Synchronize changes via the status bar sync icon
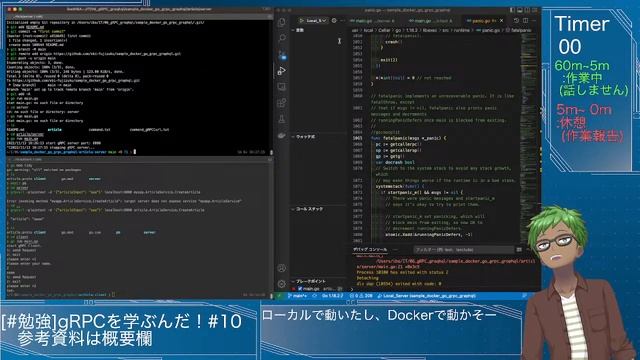The height and width of the screenshot is (360, 640). [314, 296]
